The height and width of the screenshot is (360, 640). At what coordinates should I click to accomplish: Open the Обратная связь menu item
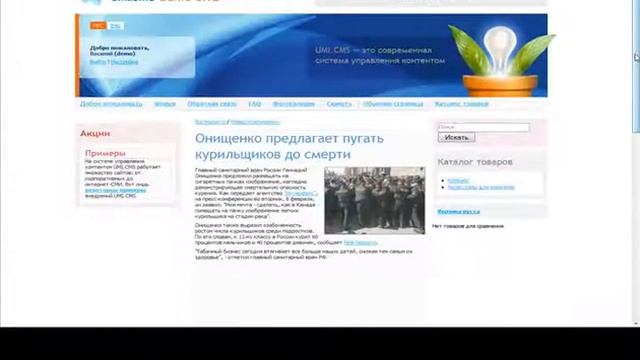pos(212,104)
